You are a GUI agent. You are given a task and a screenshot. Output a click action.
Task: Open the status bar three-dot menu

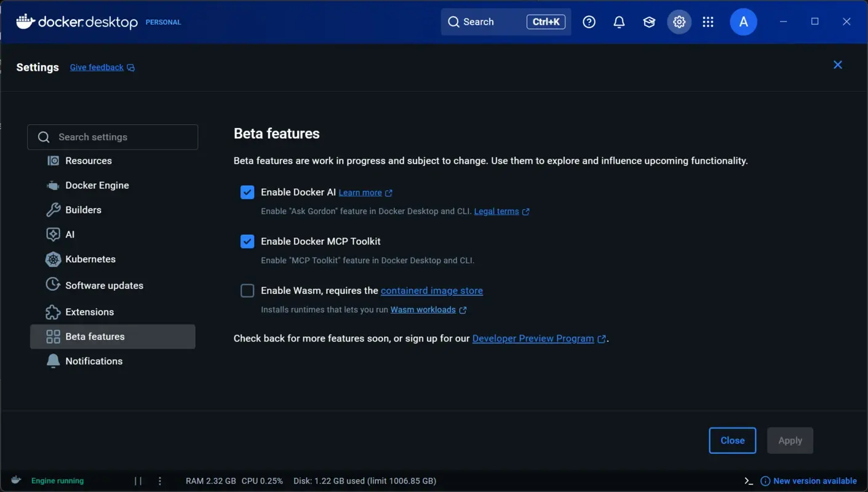(x=159, y=480)
